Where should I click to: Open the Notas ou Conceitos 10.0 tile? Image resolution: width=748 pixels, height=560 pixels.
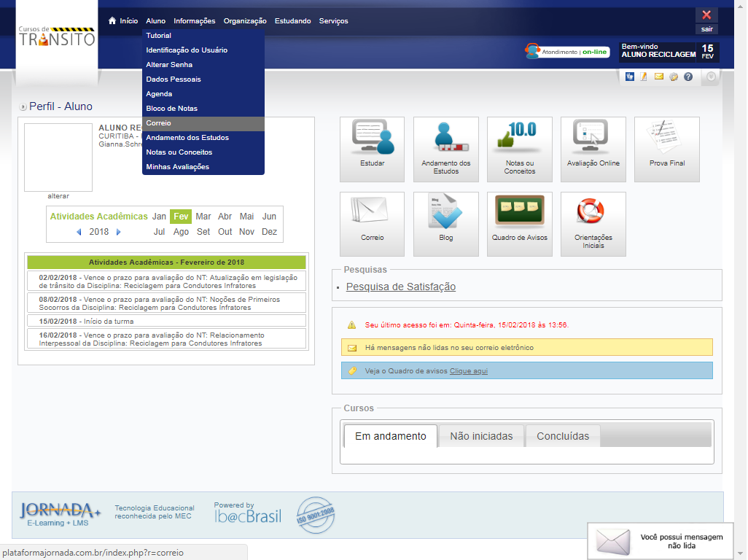[520, 149]
